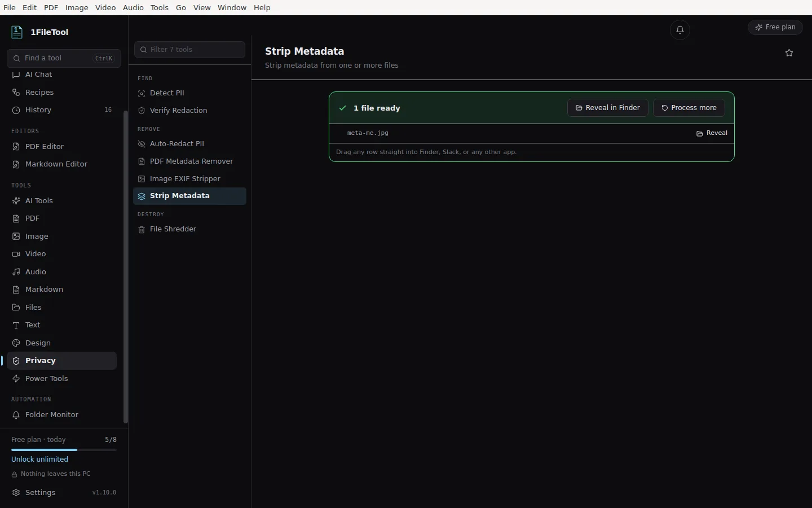This screenshot has height=508, width=812.
Task: Click the PDF category icon
Action: 16,218
